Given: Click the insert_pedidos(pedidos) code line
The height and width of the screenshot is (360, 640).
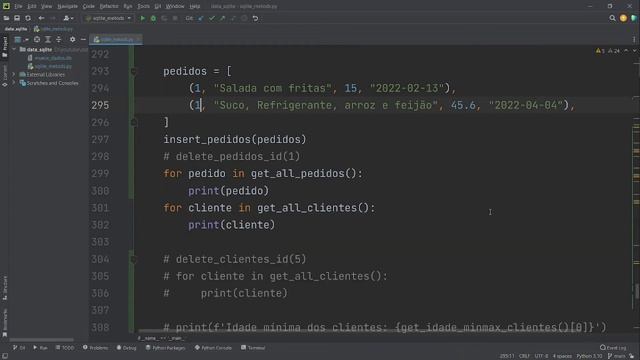Looking at the screenshot, I should (x=235, y=140).
